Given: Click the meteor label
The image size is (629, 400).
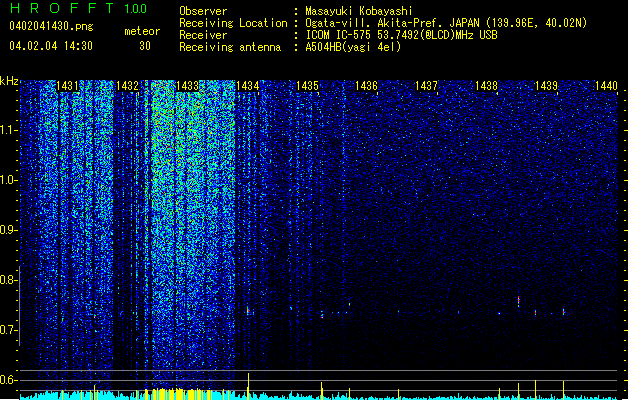Looking at the screenshot, I should (x=142, y=31).
